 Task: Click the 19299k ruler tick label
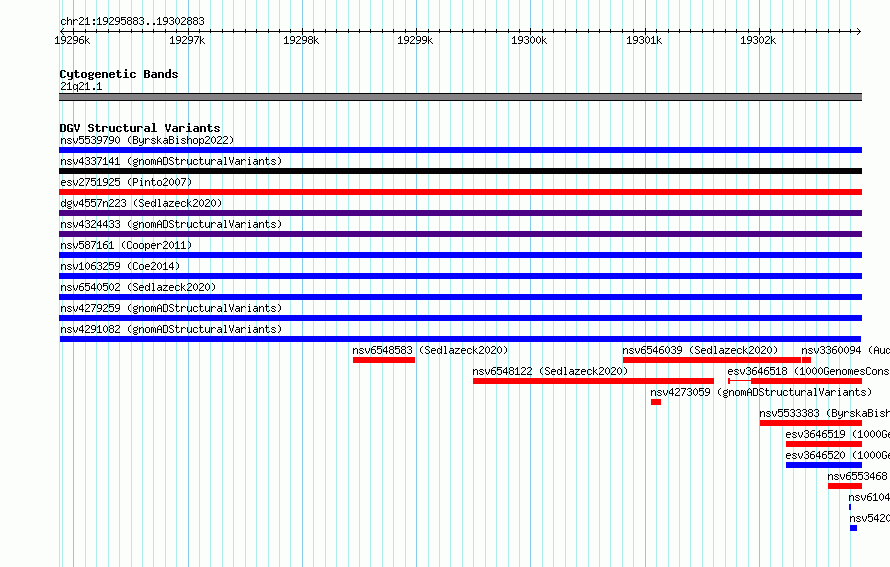pyautogui.click(x=415, y=40)
